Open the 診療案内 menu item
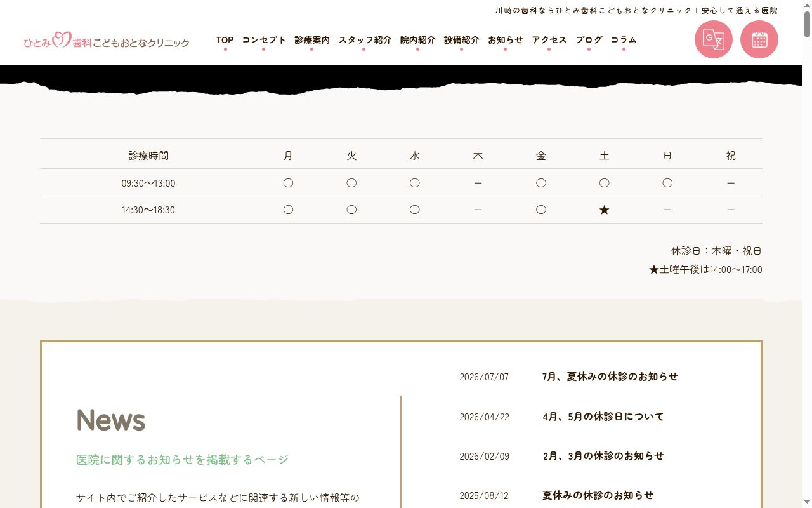Image resolution: width=812 pixels, height=508 pixels. [x=312, y=40]
